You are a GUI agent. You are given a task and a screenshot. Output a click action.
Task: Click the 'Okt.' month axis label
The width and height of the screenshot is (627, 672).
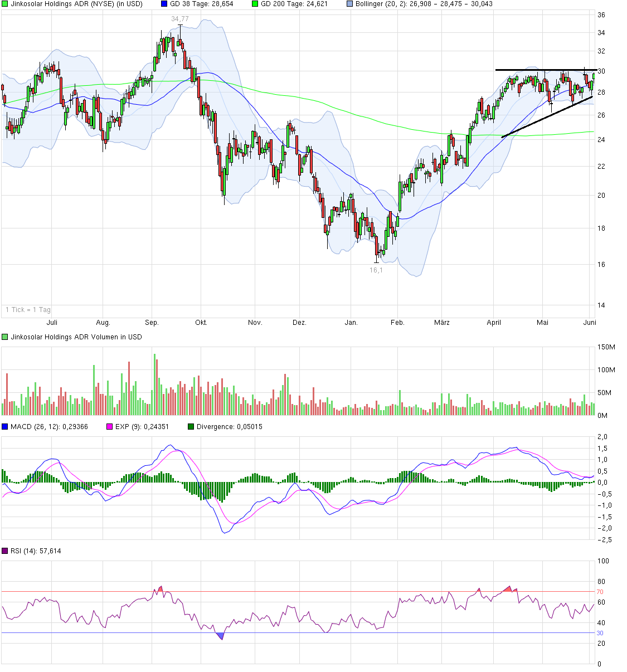click(x=201, y=323)
